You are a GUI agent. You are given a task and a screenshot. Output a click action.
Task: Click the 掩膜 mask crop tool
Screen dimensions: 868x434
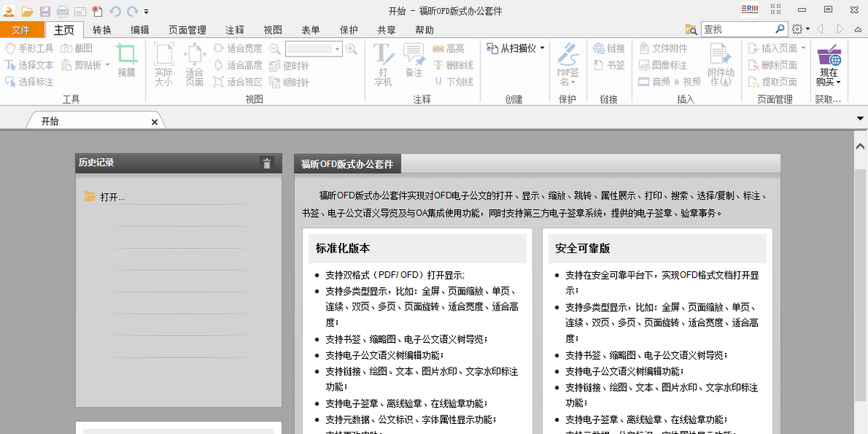(127, 60)
